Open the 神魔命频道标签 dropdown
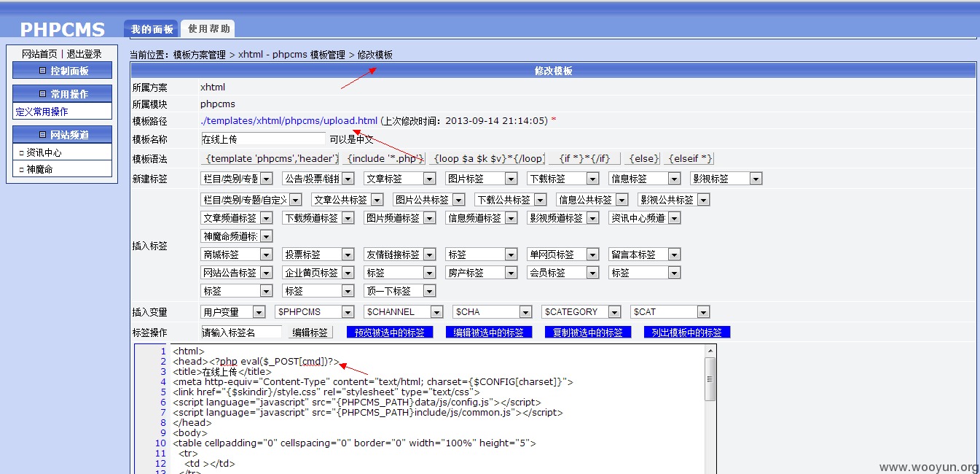Screen dimensions: 980x474 (237, 236)
